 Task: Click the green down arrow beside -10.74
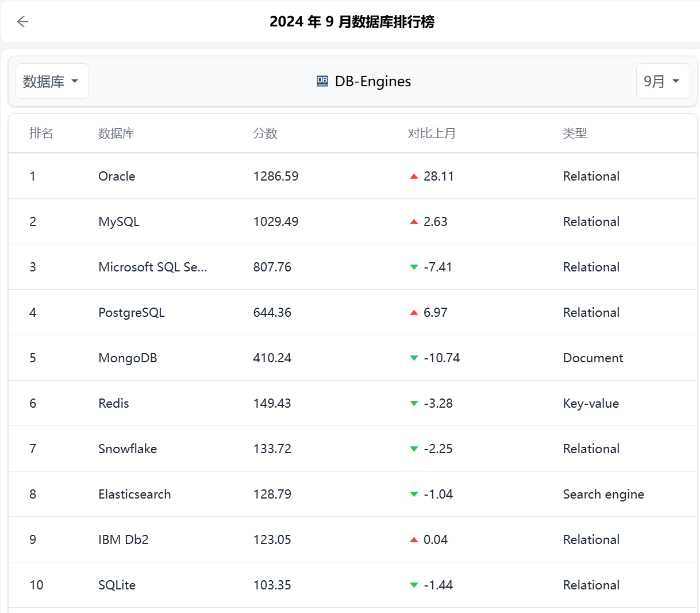pyautogui.click(x=414, y=358)
